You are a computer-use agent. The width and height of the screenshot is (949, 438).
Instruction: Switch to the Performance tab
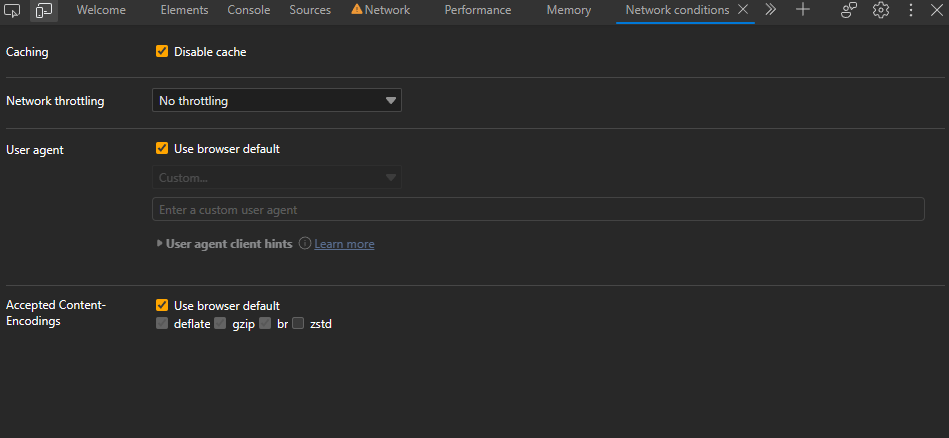[x=477, y=10]
